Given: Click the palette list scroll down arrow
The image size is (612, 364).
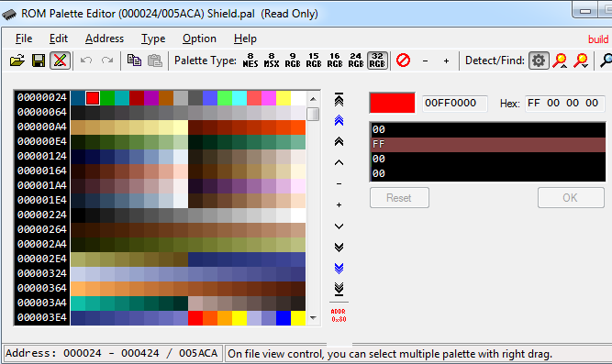Looking at the screenshot, I should coord(313,317).
